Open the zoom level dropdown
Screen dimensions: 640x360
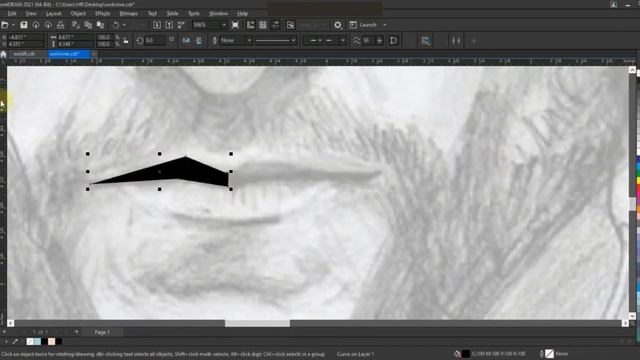click(x=224, y=25)
